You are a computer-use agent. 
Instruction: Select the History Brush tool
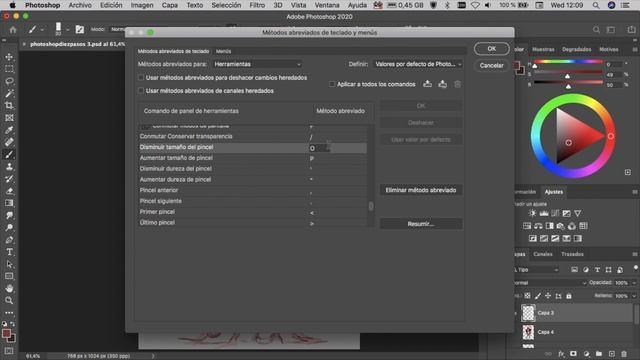(x=9, y=179)
